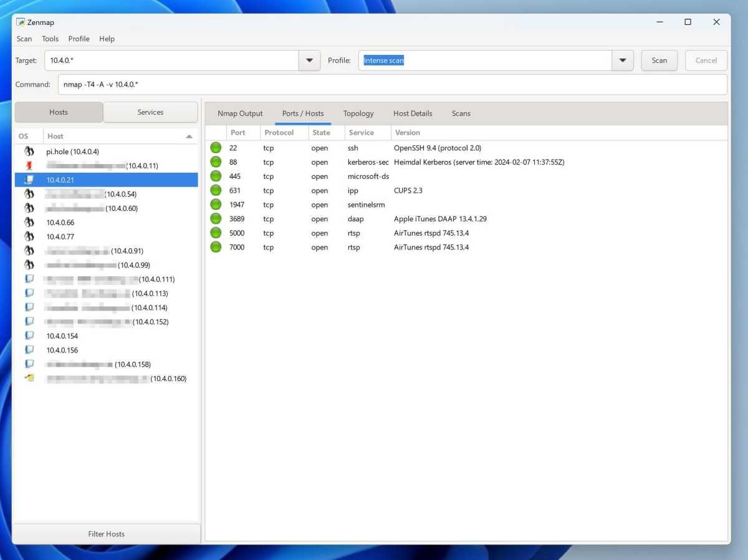748x560 pixels.
Task: Focus the Target input field
Action: (172, 60)
